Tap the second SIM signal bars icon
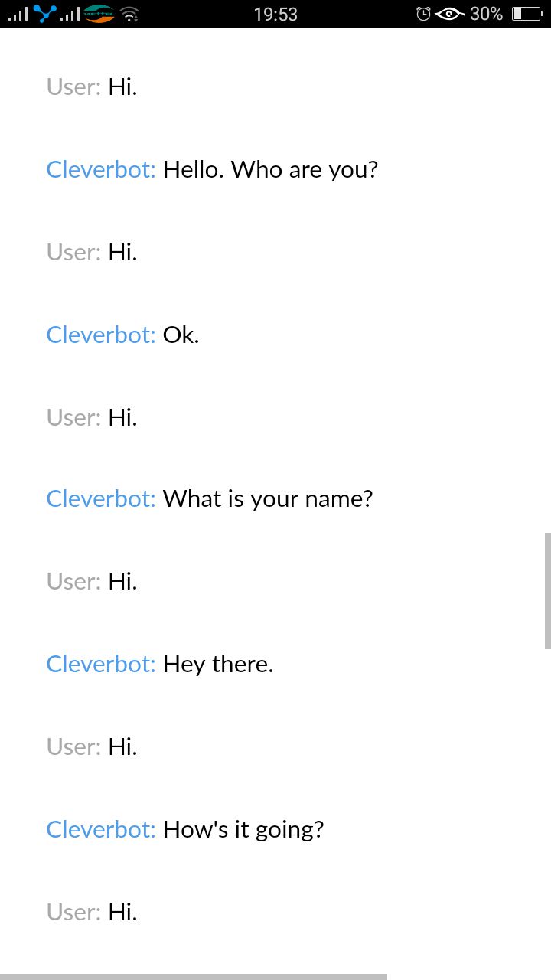 70,14
